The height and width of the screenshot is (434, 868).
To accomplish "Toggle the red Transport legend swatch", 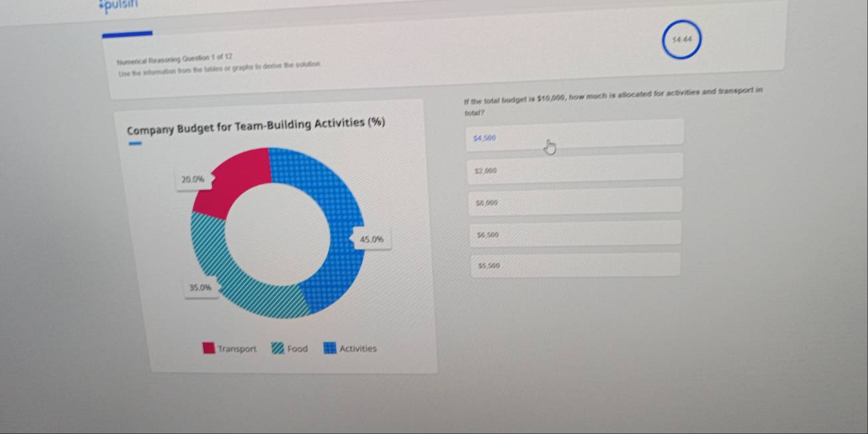I will (x=209, y=348).
